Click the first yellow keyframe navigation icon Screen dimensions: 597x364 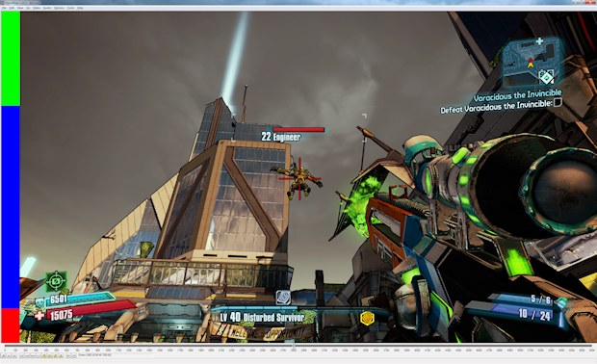click(44, 355)
